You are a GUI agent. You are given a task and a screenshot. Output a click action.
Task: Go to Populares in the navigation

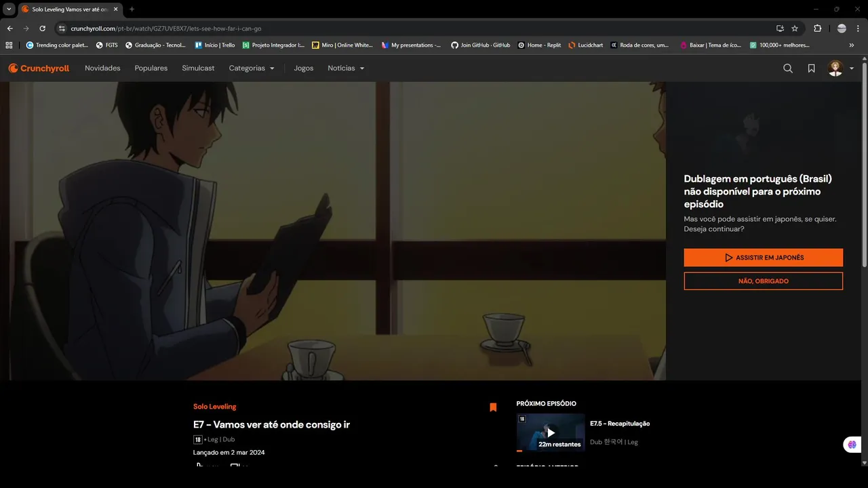click(x=151, y=68)
